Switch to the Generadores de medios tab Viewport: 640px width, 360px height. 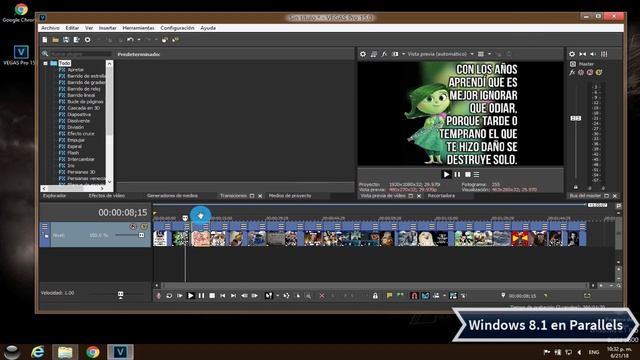(172, 196)
